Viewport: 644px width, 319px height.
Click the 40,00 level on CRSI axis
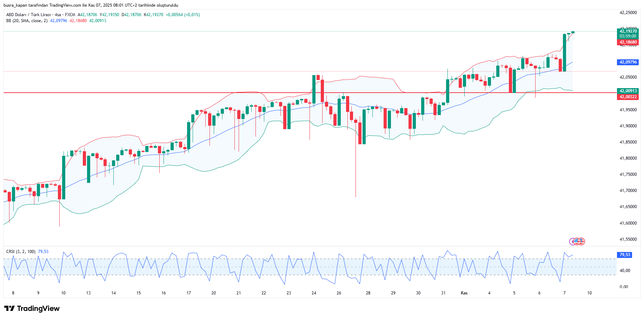(625, 271)
